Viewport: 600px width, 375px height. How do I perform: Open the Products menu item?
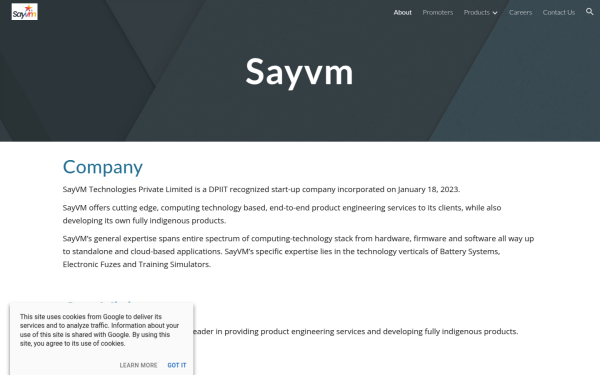[x=476, y=13]
